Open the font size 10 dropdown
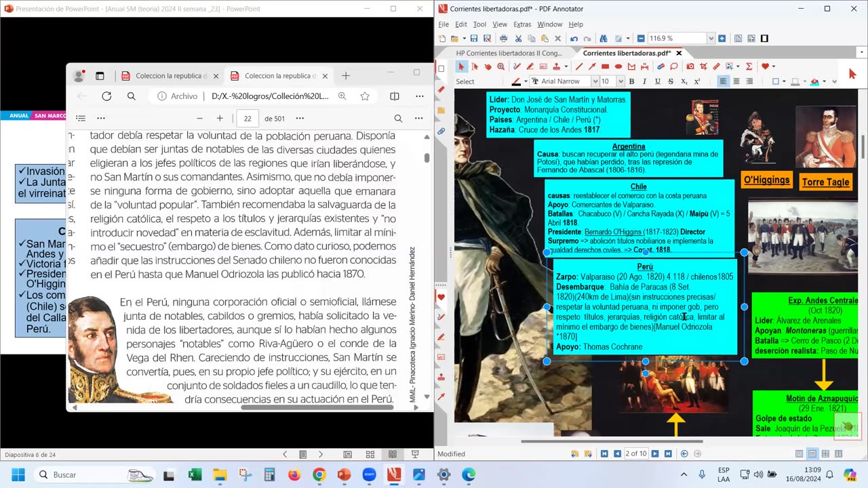868x488 pixels. point(620,81)
